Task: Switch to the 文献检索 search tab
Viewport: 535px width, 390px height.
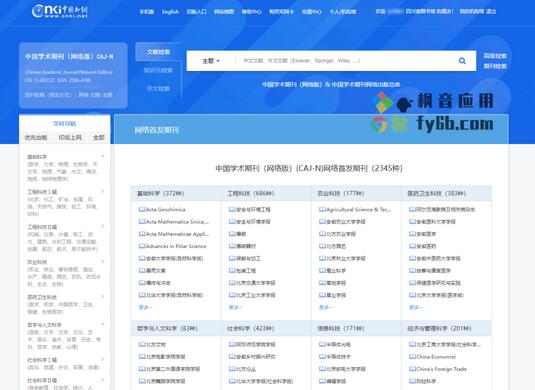Action: click(158, 52)
